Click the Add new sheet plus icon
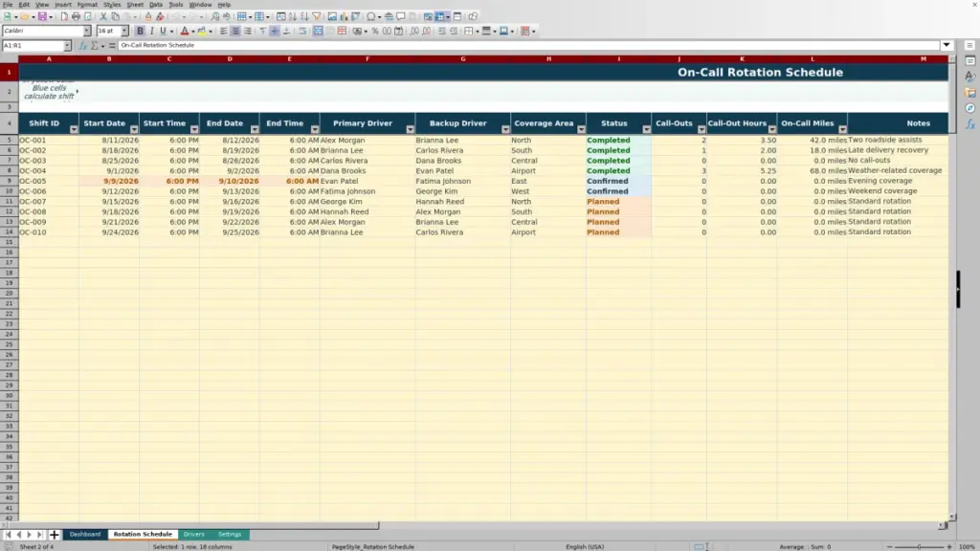This screenshot has width=980, height=551. pyautogui.click(x=54, y=535)
